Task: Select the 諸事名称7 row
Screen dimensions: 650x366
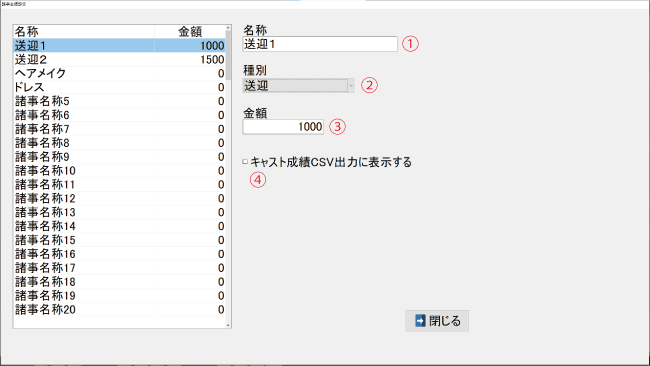Action: tap(119, 129)
